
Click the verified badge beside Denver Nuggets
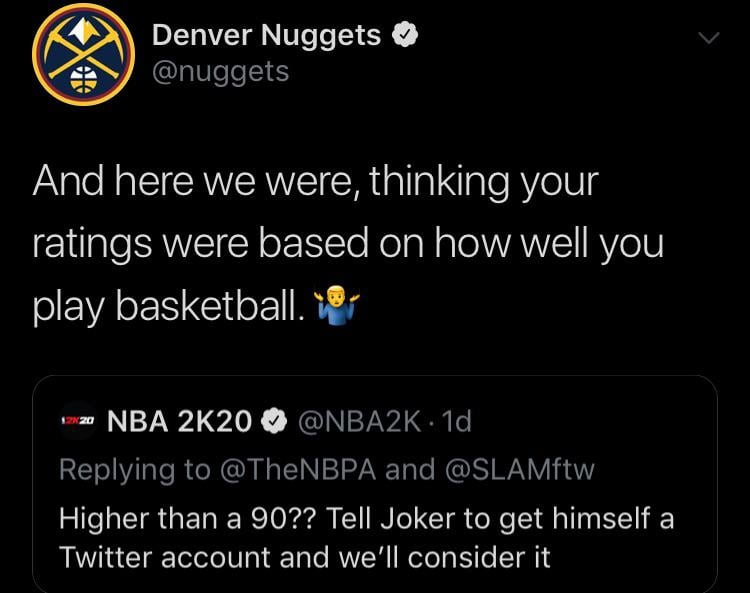tap(403, 36)
